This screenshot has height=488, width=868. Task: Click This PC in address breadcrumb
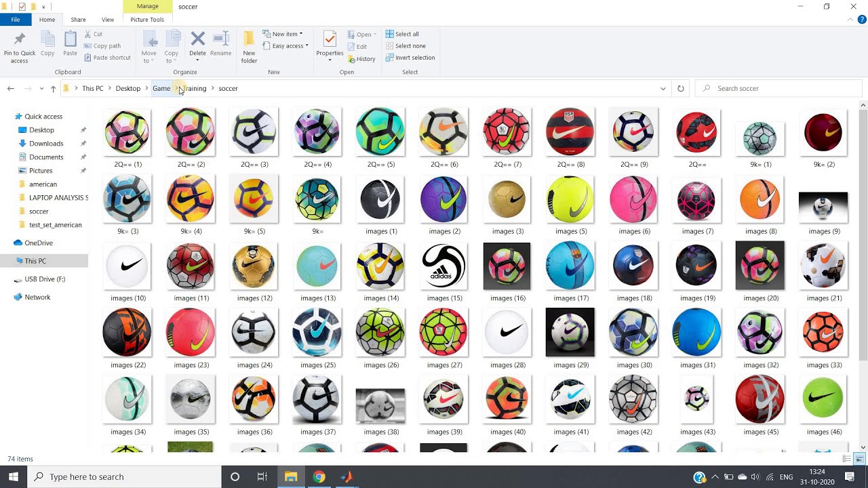93,88
